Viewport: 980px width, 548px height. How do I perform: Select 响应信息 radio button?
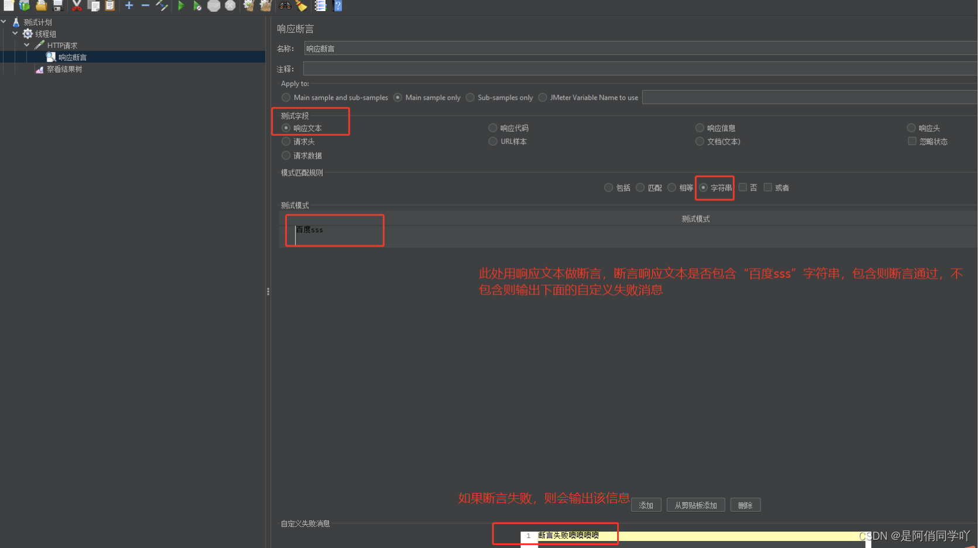tap(700, 128)
